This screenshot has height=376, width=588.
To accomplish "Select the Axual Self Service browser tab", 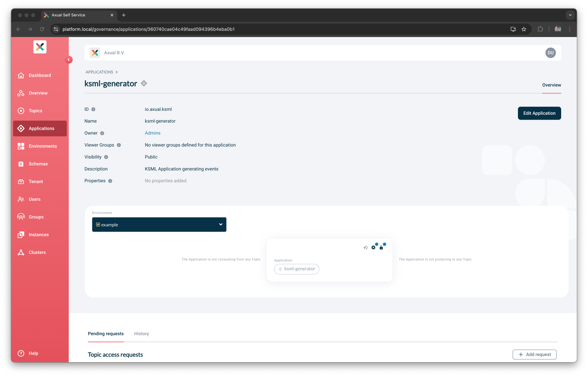I will coord(79,15).
